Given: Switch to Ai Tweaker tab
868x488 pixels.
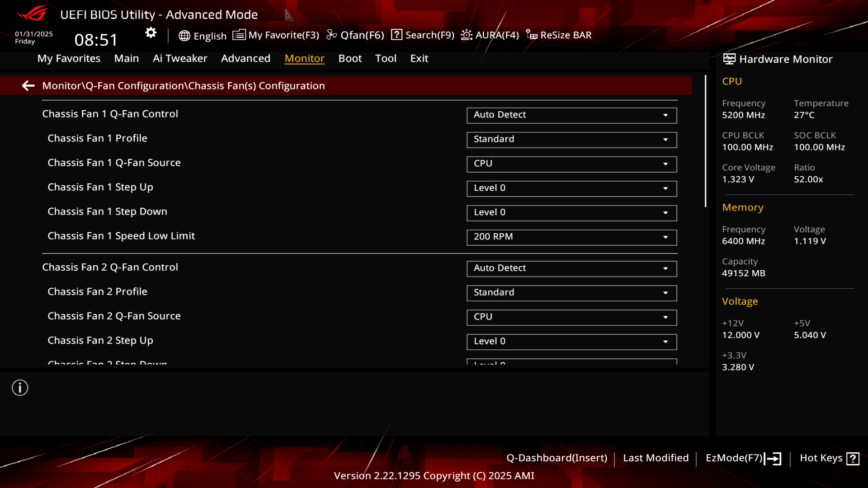Looking at the screenshot, I should coord(179,58).
